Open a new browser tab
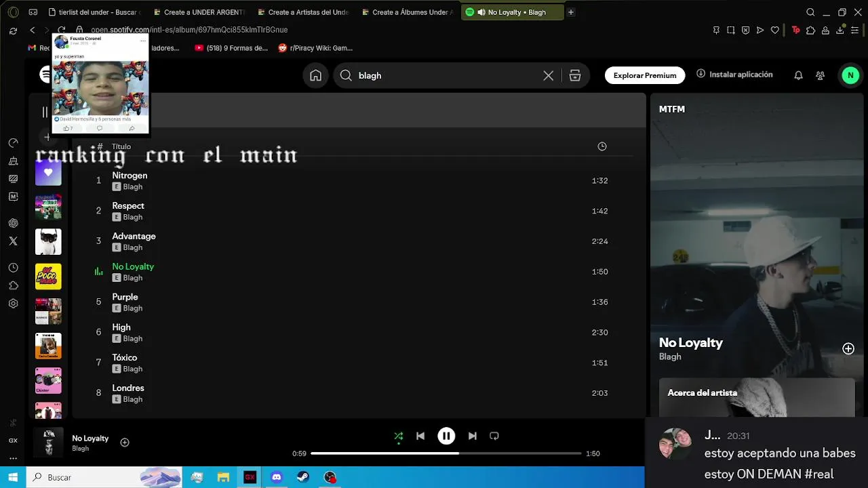This screenshot has height=488, width=868. coord(570,12)
